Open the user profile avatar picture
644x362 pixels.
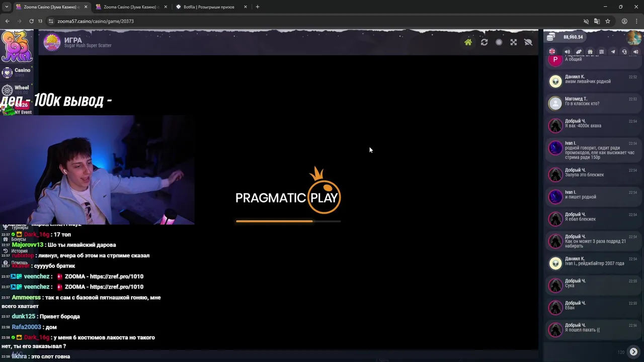coord(635,38)
